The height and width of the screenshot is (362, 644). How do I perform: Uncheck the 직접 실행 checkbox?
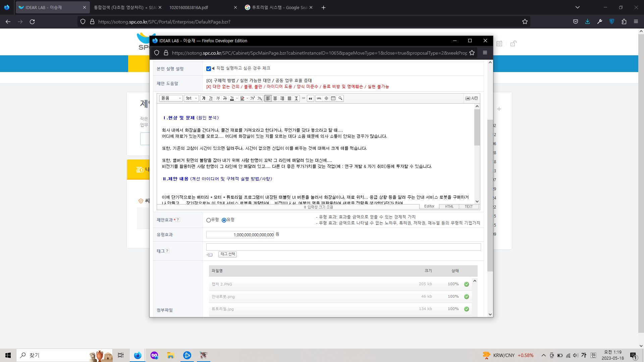click(209, 69)
